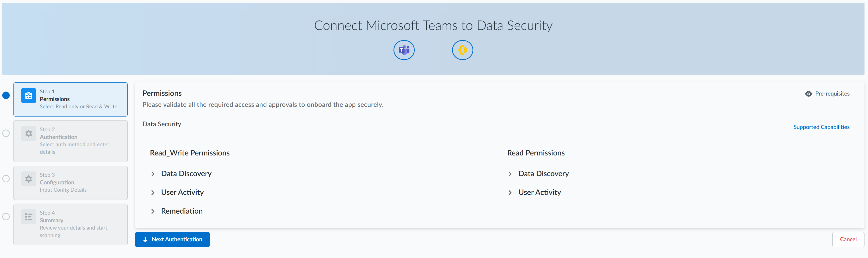Click the filled Step 1 progress marker
Screen dimensions: 868x258
point(6,96)
